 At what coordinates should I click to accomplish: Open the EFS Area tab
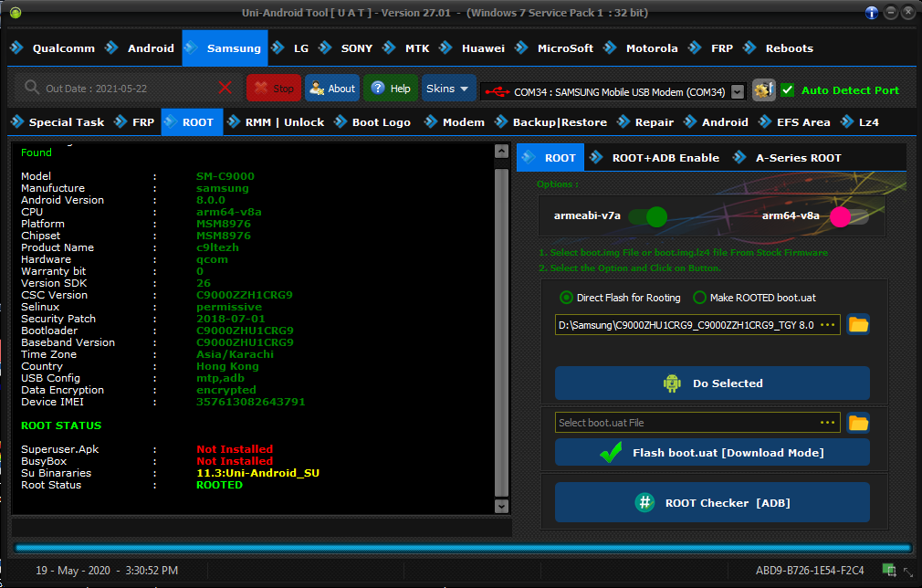pyautogui.click(x=795, y=122)
